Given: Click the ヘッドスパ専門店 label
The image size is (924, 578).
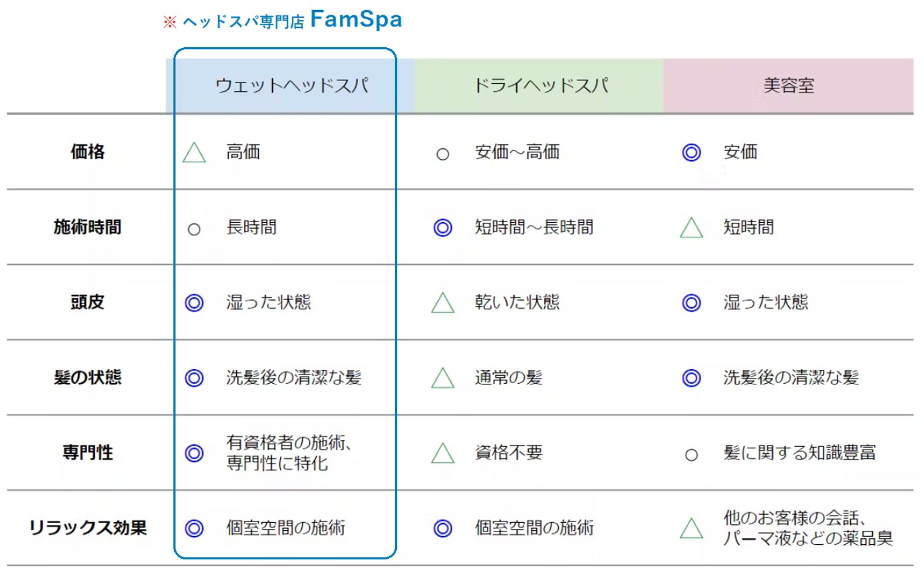Looking at the screenshot, I should pos(243,22).
